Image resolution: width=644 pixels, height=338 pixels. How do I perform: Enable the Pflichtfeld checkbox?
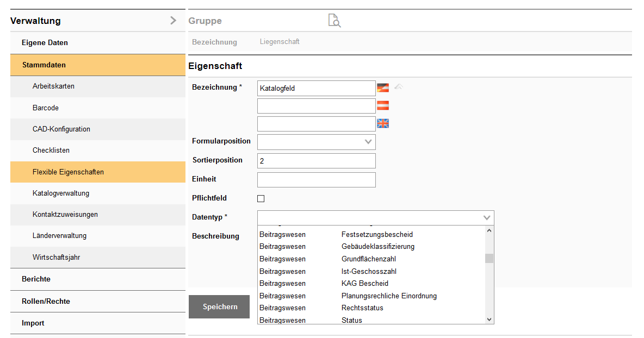coord(261,198)
